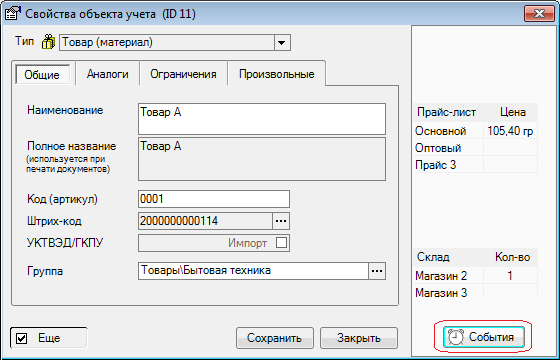560x360 pixels.
Task: Click the gift box icon beside Тип
Action: [48, 42]
